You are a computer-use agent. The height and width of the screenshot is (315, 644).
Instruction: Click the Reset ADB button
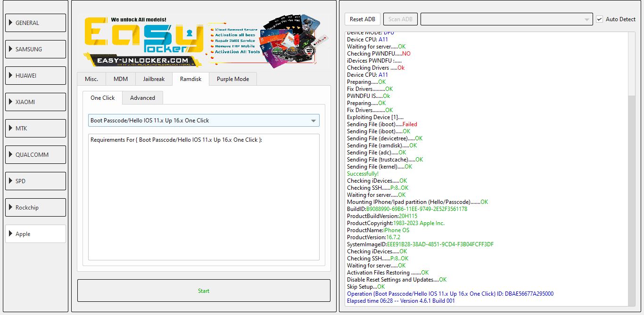coord(363,19)
